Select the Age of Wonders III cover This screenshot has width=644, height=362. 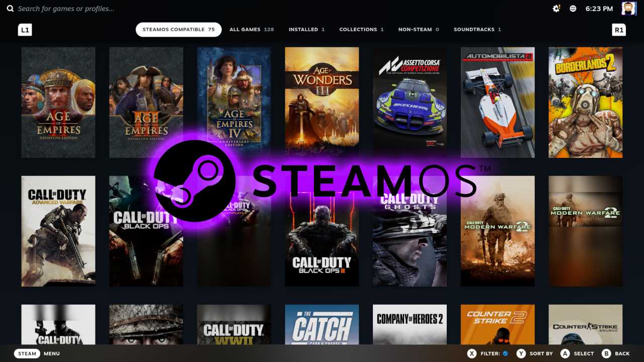tap(322, 103)
